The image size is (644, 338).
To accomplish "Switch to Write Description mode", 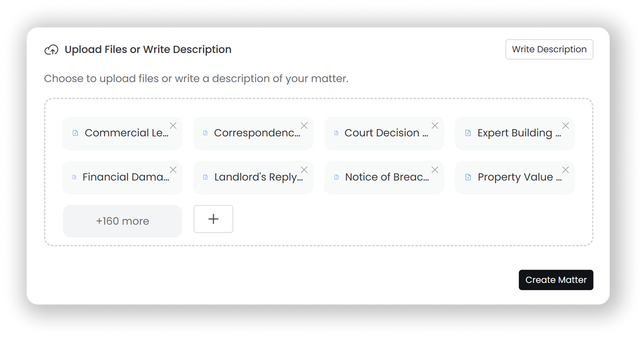I will (549, 49).
